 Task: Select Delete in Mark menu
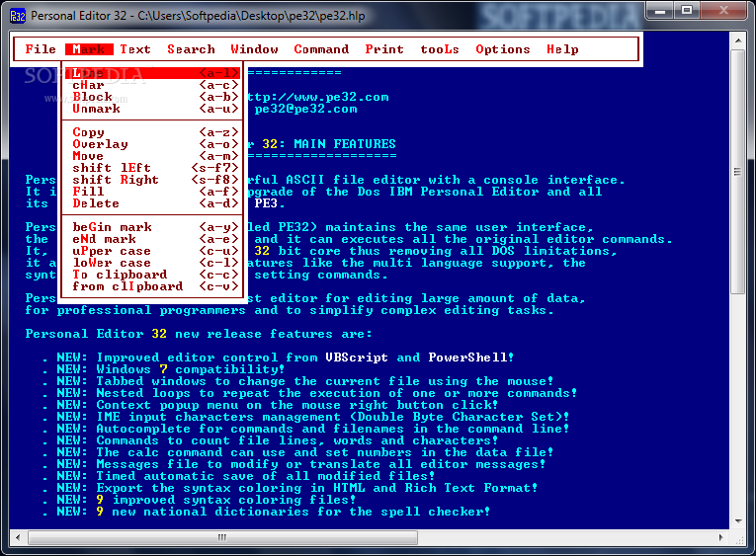152,203
